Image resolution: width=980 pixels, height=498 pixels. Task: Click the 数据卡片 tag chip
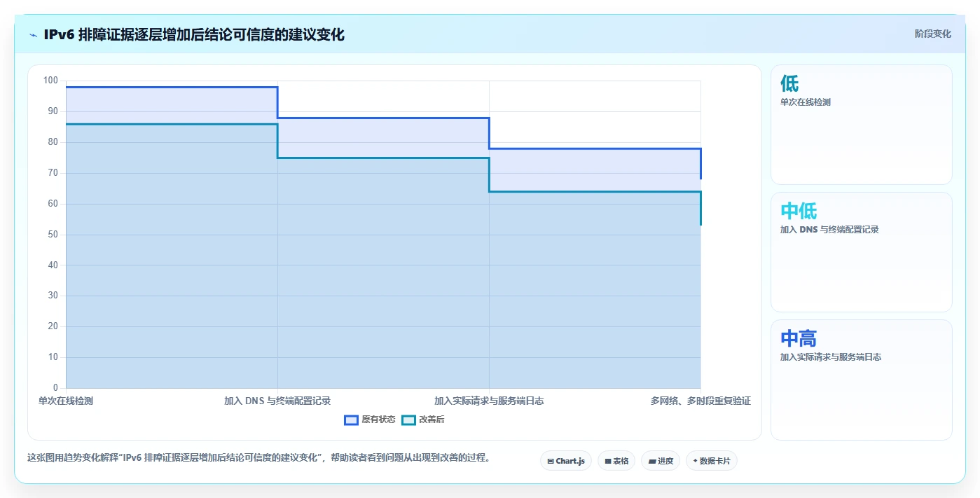(x=712, y=461)
